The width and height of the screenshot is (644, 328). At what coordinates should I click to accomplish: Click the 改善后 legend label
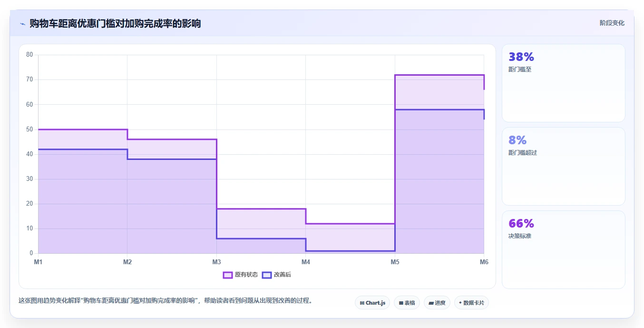(282, 275)
